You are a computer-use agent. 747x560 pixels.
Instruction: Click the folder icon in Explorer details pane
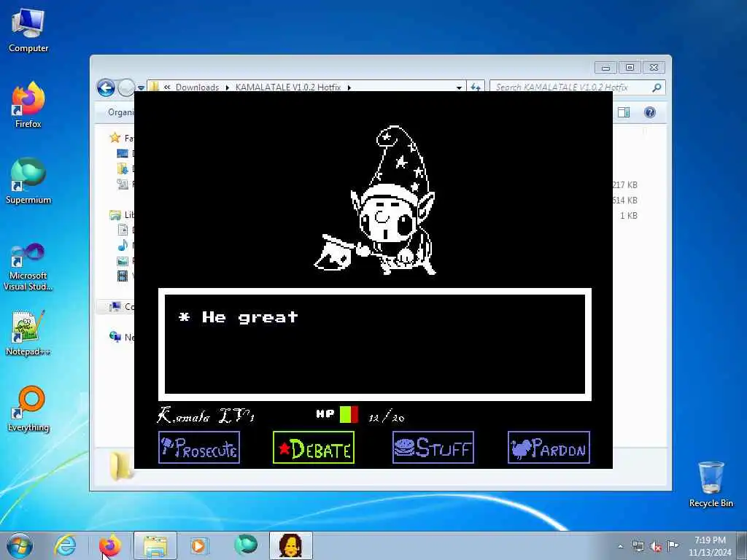point(121,466)
